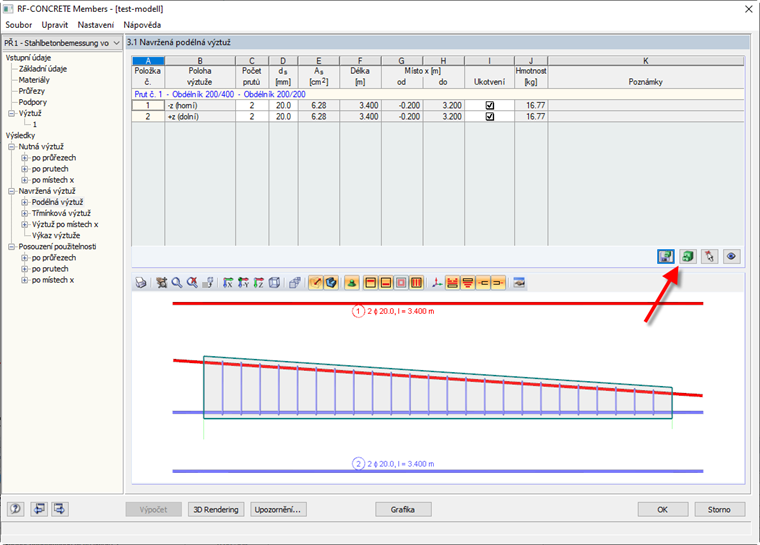Click the 3D Rendering button
Image resolution: width=760 pixels, height=545 pixels.
tap(216, 510)
